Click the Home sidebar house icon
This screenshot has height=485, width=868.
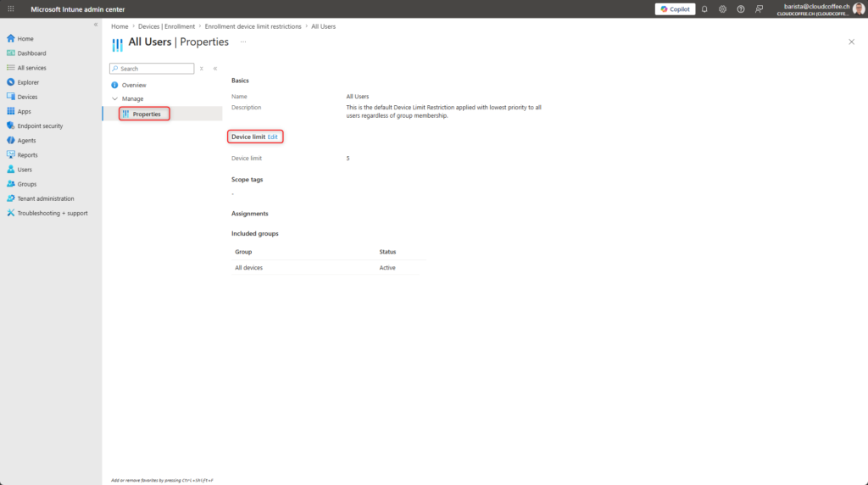10,38
